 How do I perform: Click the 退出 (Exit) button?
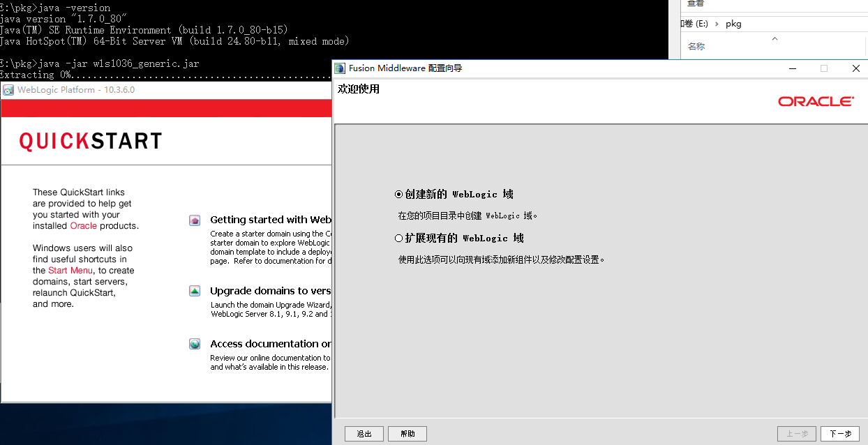click(x=364, y=434)
